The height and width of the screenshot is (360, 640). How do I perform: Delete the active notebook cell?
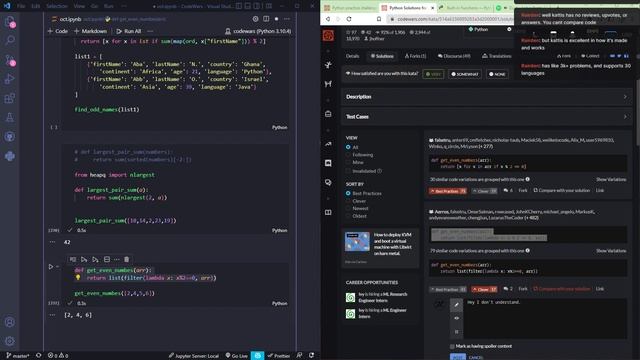127,259
